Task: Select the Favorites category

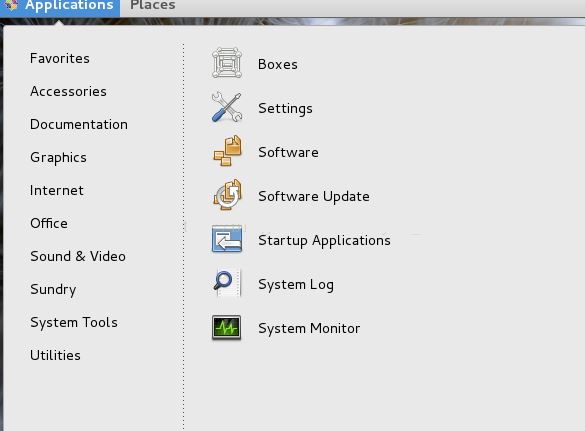Action: [x=60, y=58]
